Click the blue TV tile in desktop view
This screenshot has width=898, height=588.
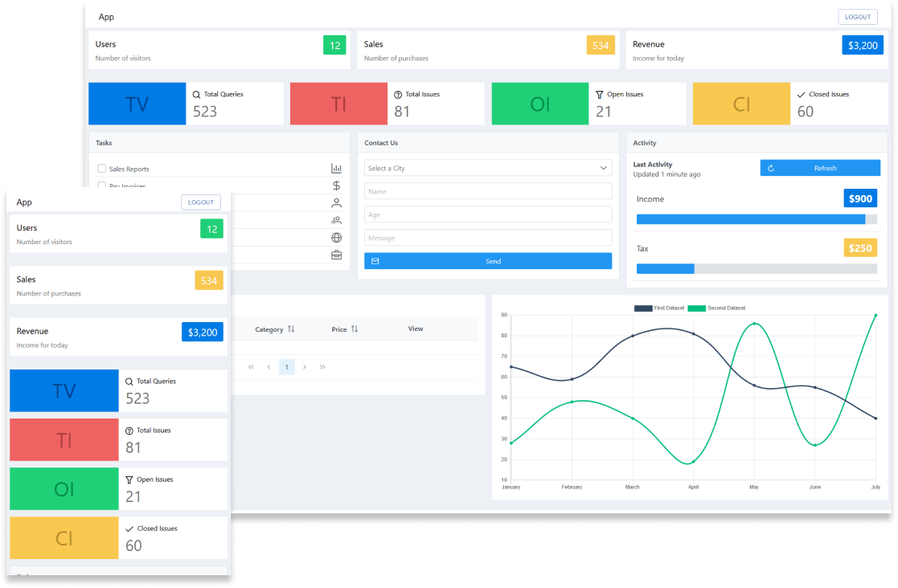point(137,104)
